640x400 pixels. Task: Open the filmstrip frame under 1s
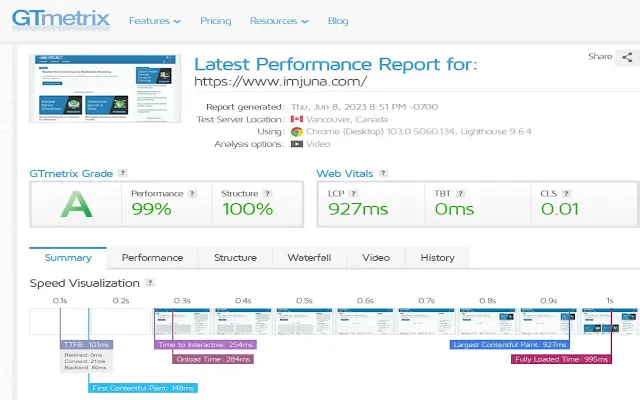610,322
